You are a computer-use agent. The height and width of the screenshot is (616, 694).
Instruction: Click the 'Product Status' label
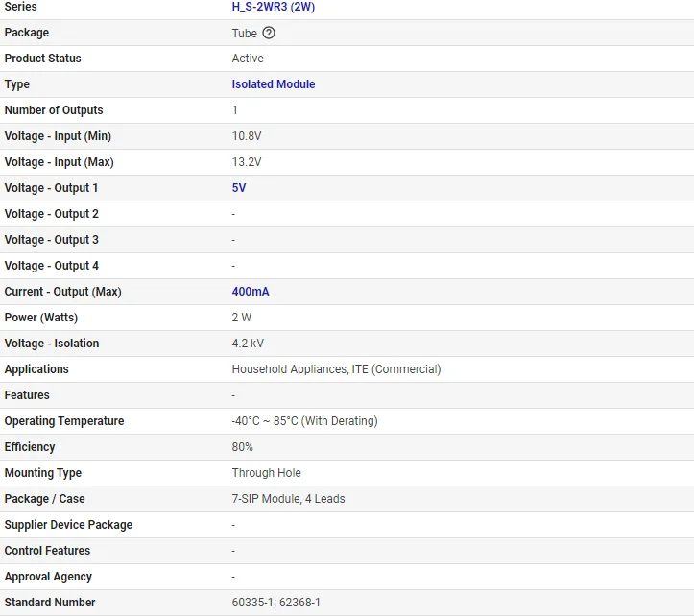pos(43,59)
